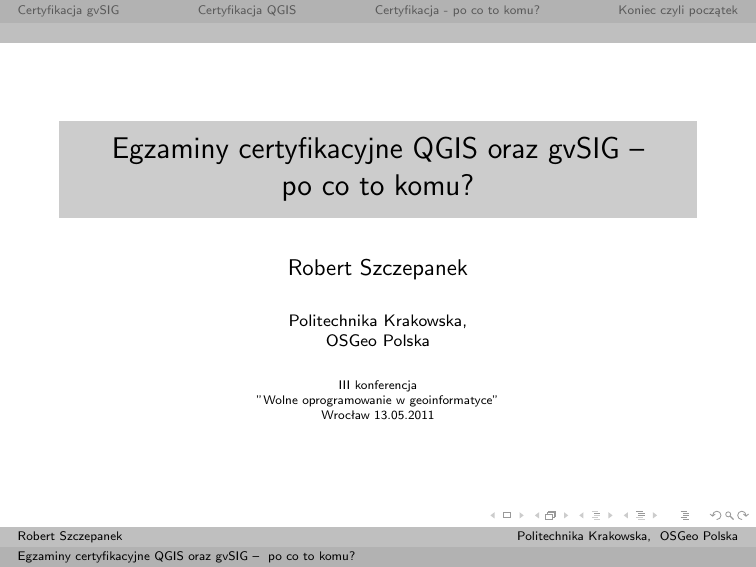Go to next frame arrow
Image resolution: width=756 pixels, height=567 pixels.
pos(566,516)
